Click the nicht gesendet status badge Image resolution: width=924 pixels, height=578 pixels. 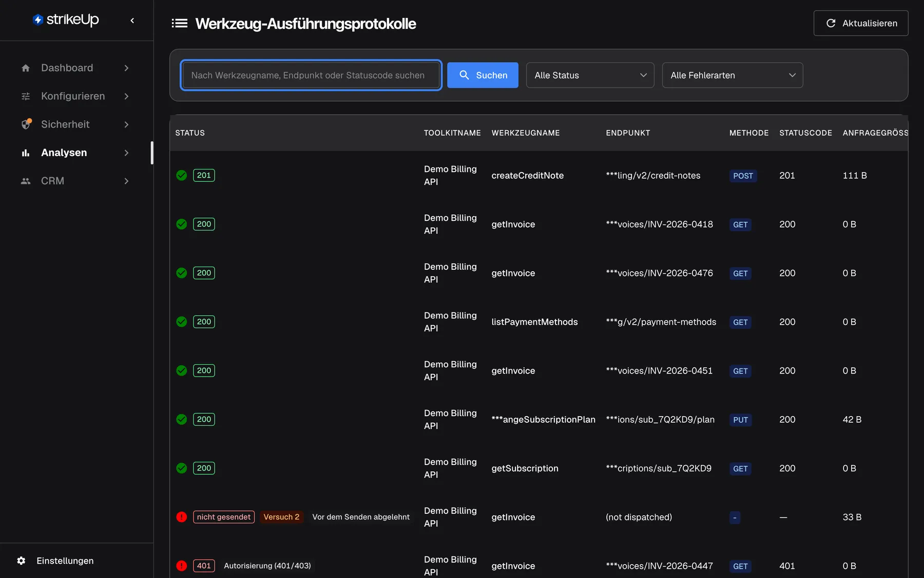point(224,517)
